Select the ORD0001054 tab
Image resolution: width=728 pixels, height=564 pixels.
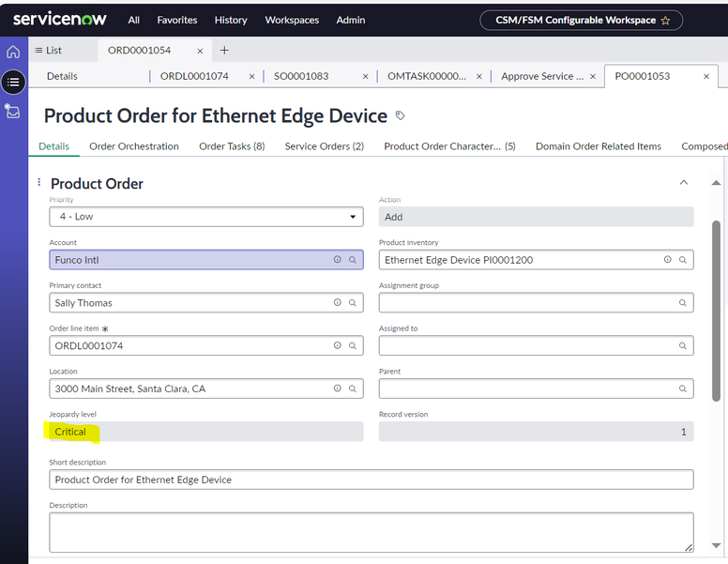[139, 50]
